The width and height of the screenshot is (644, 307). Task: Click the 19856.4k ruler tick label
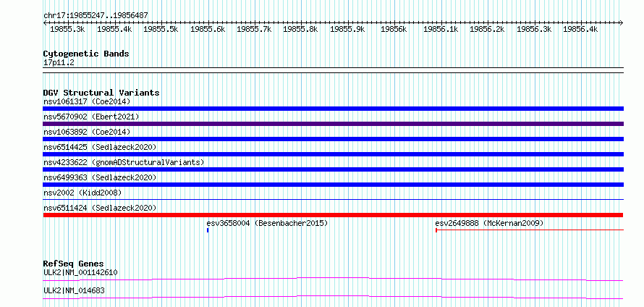coord(580,30)
